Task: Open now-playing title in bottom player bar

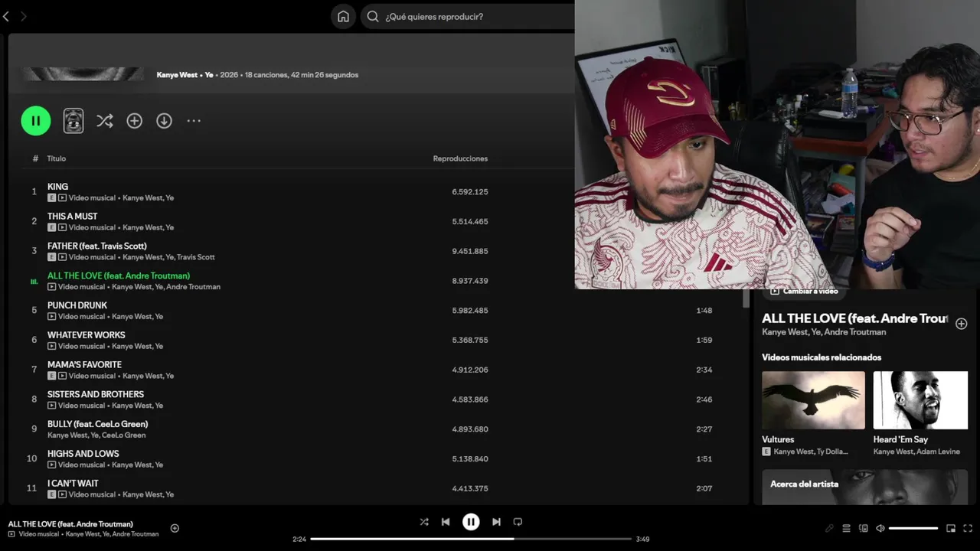Action: click(70, 524)
